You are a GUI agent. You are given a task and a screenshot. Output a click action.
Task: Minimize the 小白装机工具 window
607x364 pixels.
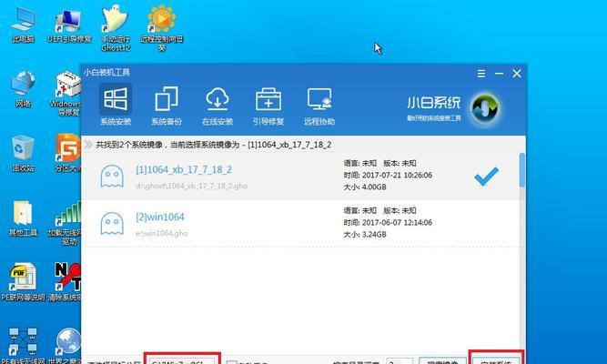498,72
